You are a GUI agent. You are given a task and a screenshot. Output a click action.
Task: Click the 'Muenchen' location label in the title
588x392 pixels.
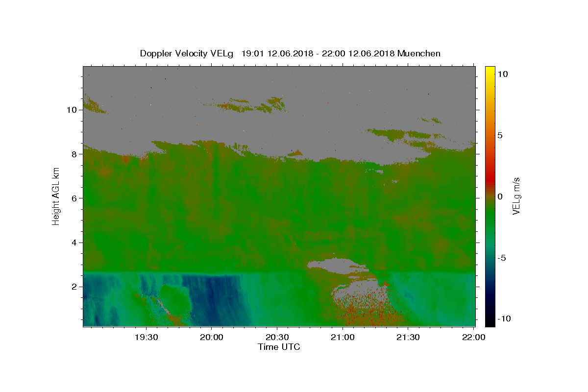click(419, 53)
